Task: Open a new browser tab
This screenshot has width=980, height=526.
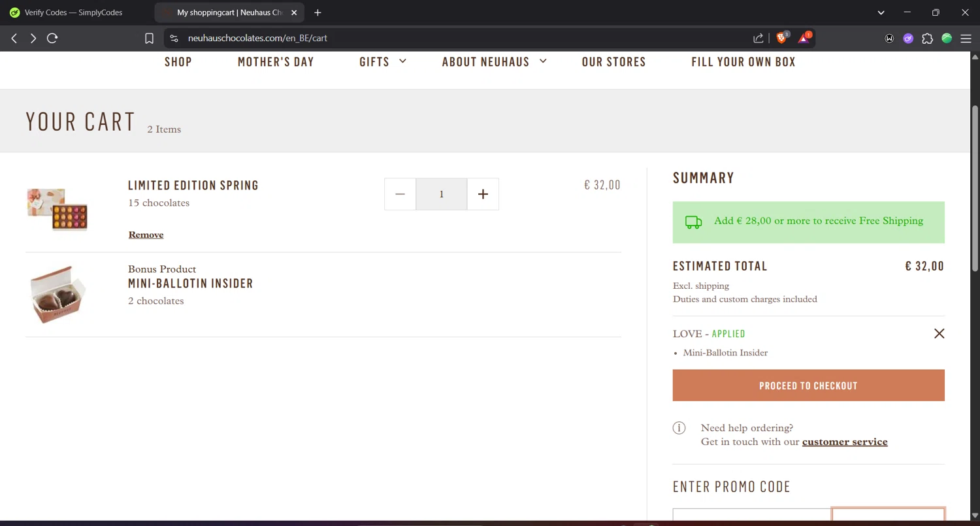Action: pos(318,12)
